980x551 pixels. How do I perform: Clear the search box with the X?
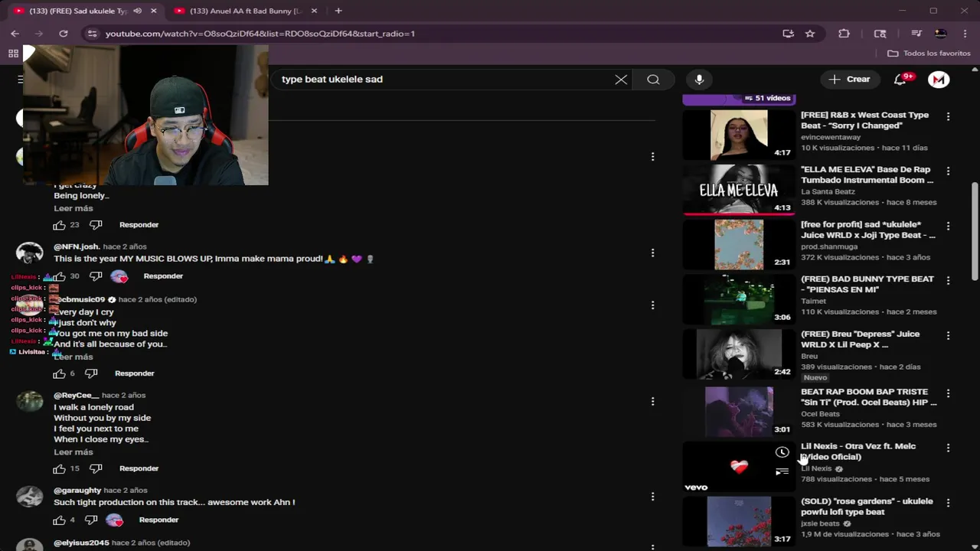(x=621, y=80)
